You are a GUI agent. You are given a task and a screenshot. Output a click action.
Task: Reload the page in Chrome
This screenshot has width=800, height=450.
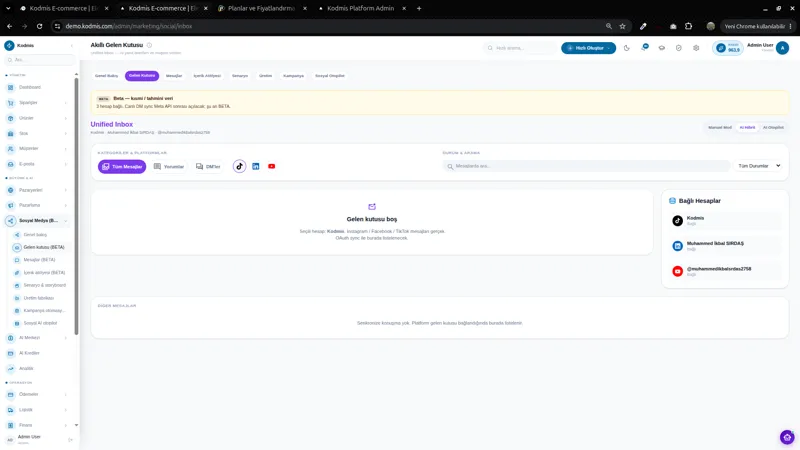pos(39,26)
